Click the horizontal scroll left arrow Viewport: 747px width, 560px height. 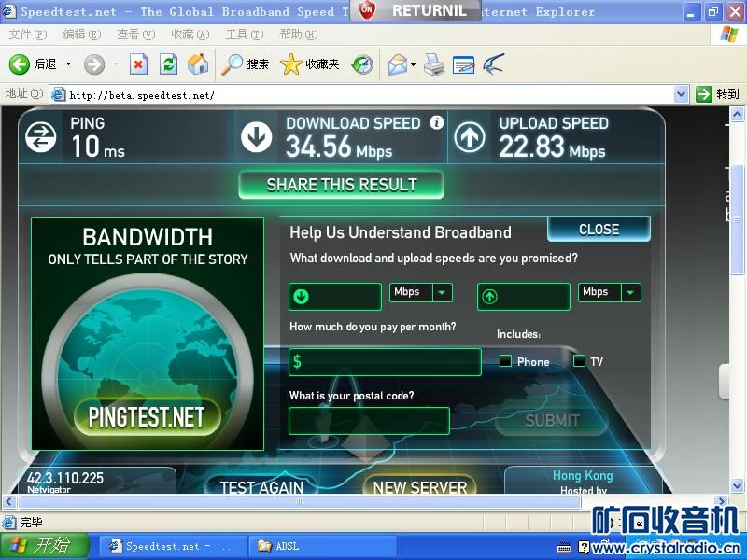click(x=9, y=501)
